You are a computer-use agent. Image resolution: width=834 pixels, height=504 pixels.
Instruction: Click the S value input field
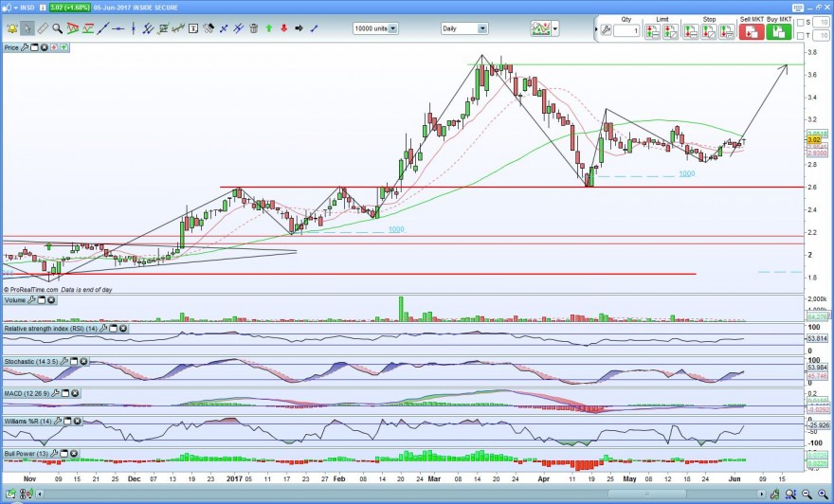click(x=821, y=23)
